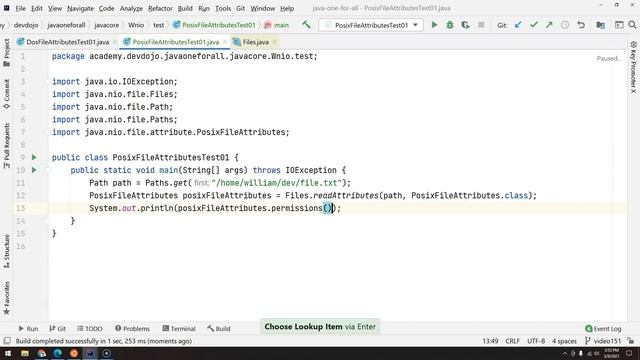Viewport: 640px width, 360px height.
Task: Open the Analyze menu
Action: 131,8
